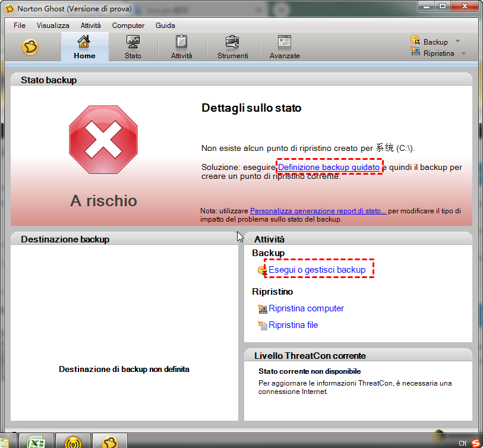Open the Avanzate view icon
The height and width of the screenshot is (448, 483).
(x=285, y=42)
